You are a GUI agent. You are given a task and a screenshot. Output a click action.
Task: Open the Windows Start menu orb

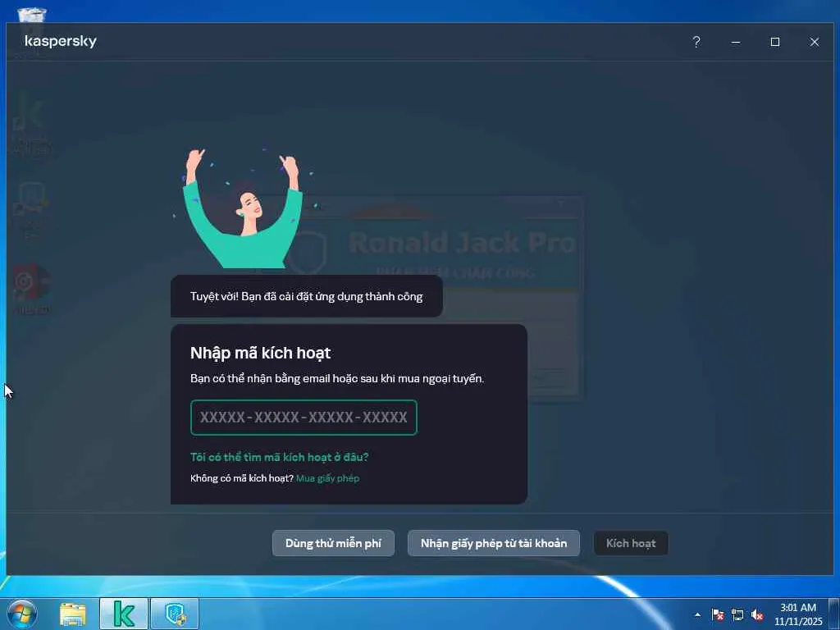[x=22, y=614]
